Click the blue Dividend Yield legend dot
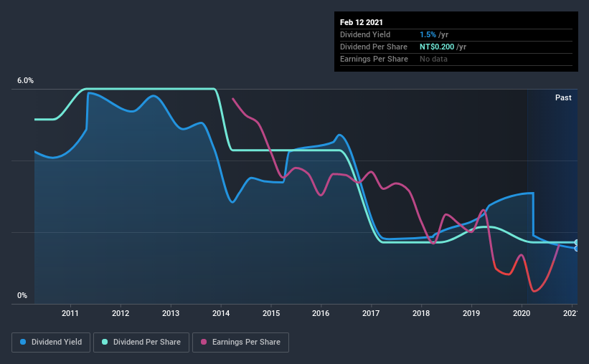 click(x=23, y=342)
